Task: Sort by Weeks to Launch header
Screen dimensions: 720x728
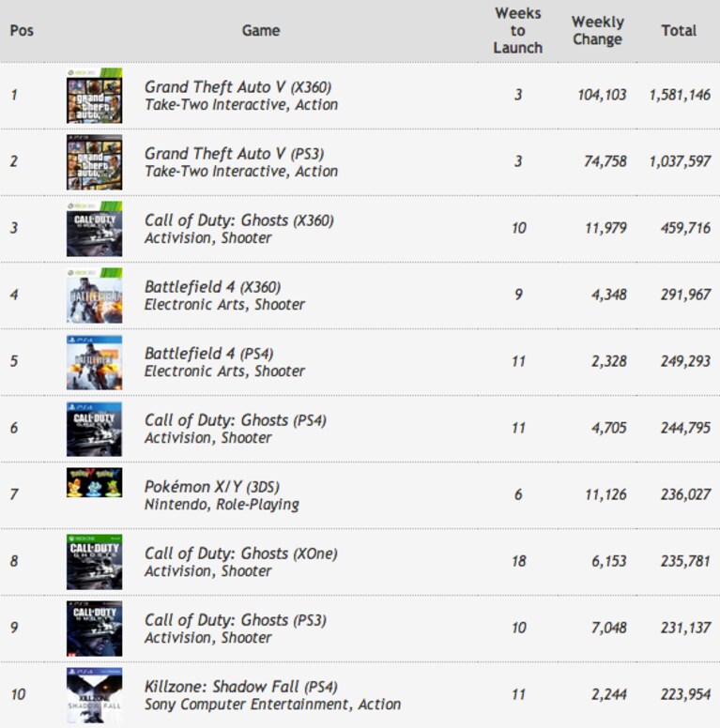Action: pyautogui.click(x=518, y=31)
